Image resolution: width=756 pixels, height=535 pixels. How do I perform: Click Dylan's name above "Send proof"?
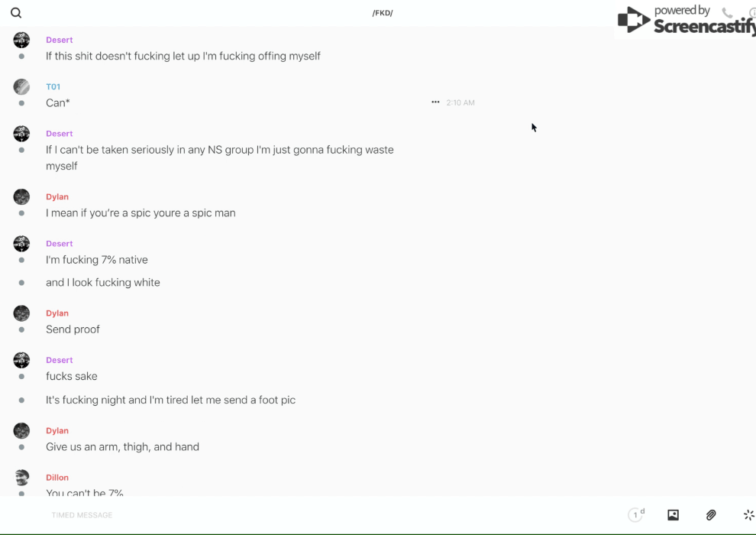click(x=57, y=313)
